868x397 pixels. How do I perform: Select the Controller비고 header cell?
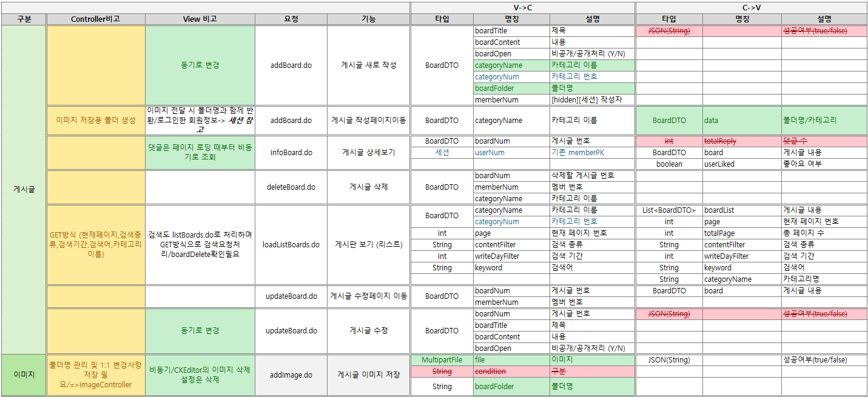[96, 19]
